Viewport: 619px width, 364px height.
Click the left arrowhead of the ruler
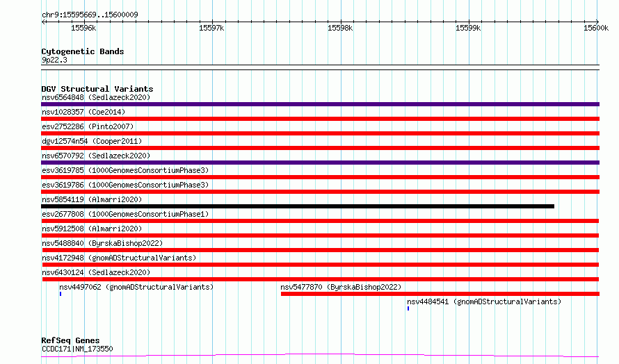43,22
